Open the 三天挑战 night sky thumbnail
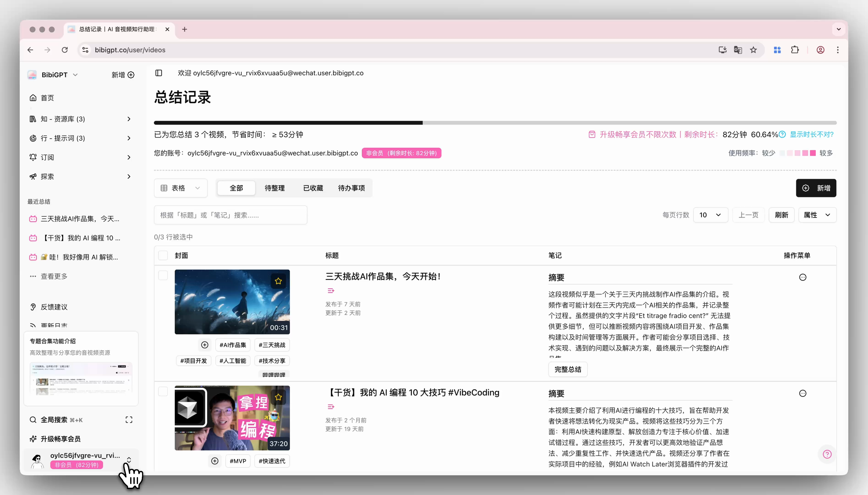868x495 pixels. click(232, 302)
